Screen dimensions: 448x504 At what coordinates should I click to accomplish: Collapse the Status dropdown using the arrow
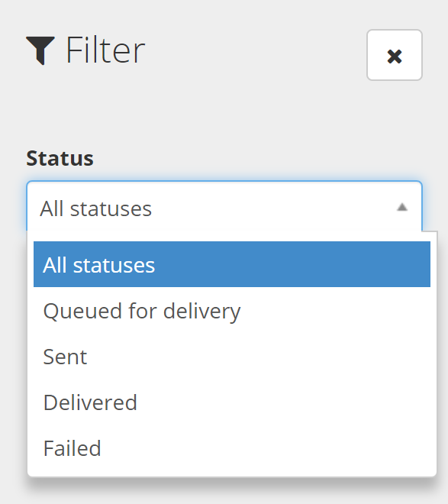[x=402, y=207]
